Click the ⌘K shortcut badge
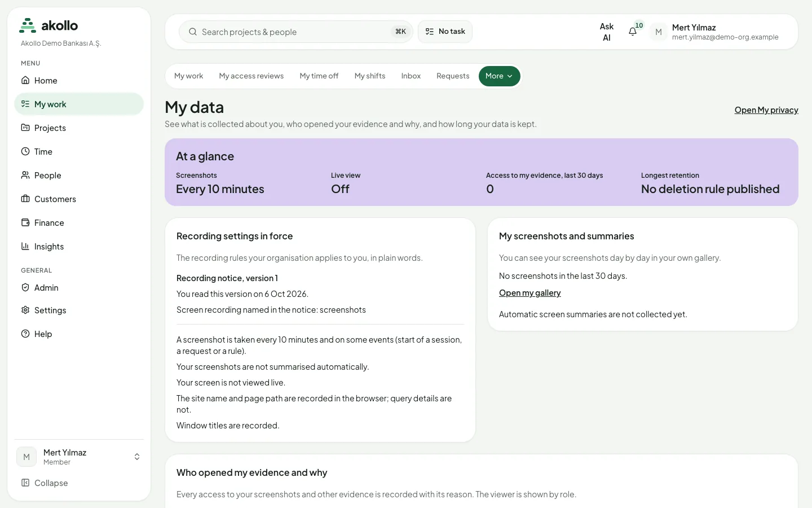The width and height of the screenshot is (812, 508). (400, 32)
